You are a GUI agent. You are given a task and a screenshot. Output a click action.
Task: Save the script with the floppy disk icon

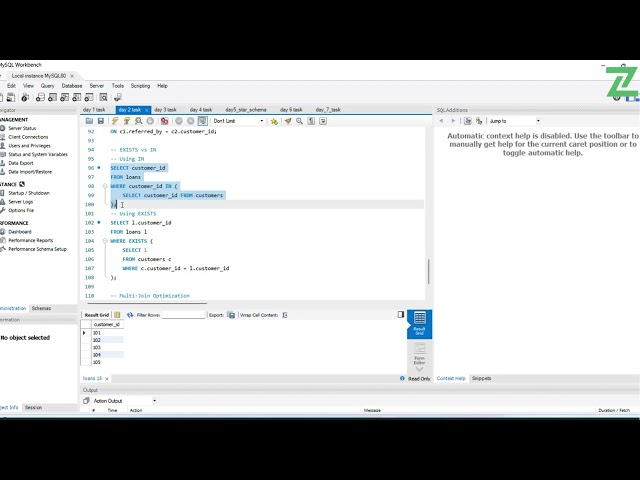pyautogui.click(x=100, y=121)
